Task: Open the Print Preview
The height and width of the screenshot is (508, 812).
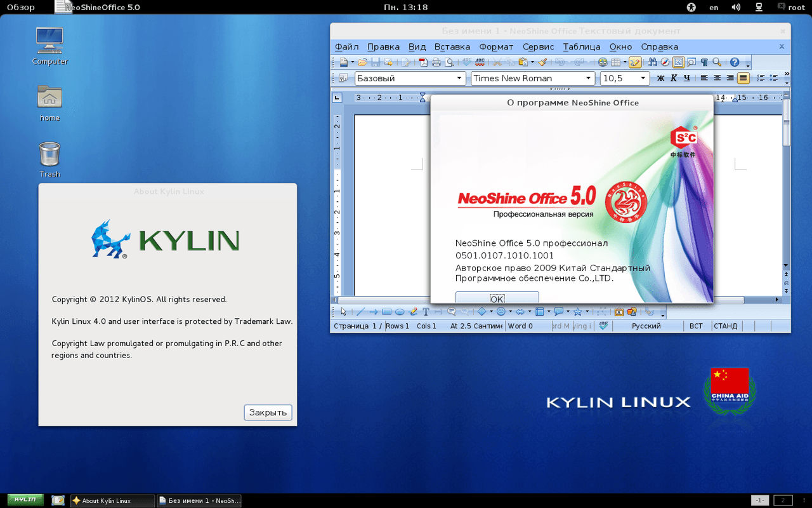Action: pos(449,62)
